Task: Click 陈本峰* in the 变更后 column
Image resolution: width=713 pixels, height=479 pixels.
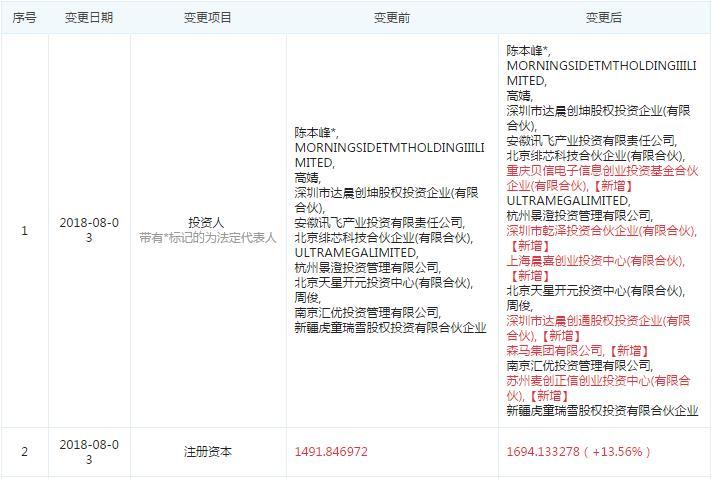Action: coord(527,50)
